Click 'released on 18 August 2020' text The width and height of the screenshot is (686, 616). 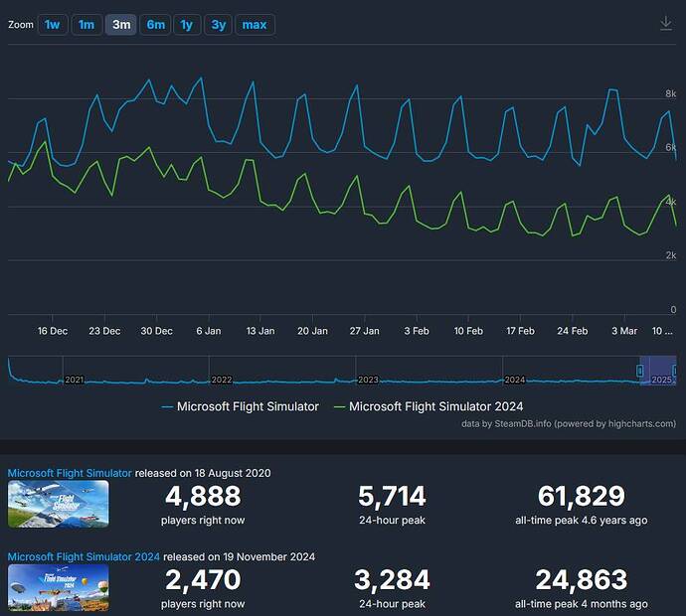click(203, 473)
